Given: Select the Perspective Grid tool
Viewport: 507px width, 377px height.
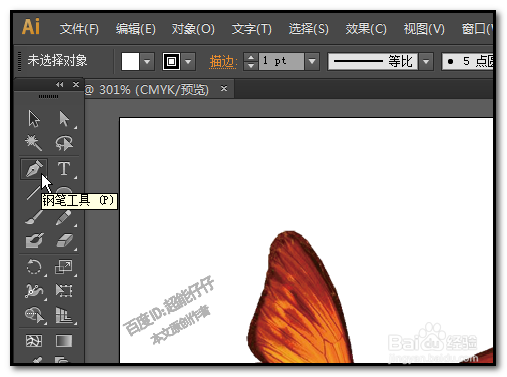Looking at the screenshot, I should 64,315.
